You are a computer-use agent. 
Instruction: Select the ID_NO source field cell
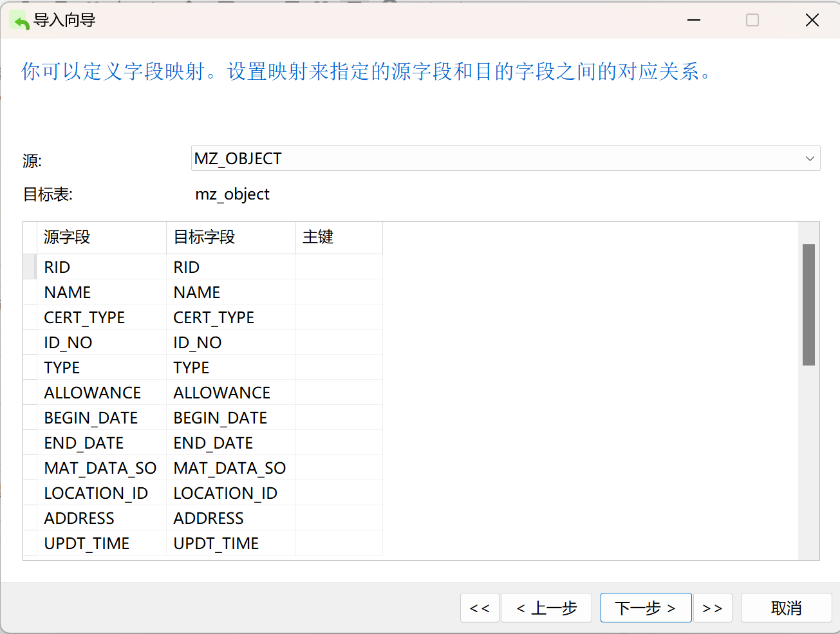pos(102,342)
